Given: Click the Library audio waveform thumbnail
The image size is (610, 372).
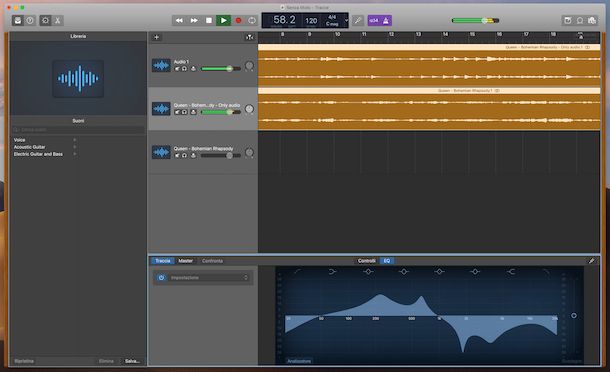Looking at the screenshot, I should [78, 78].
